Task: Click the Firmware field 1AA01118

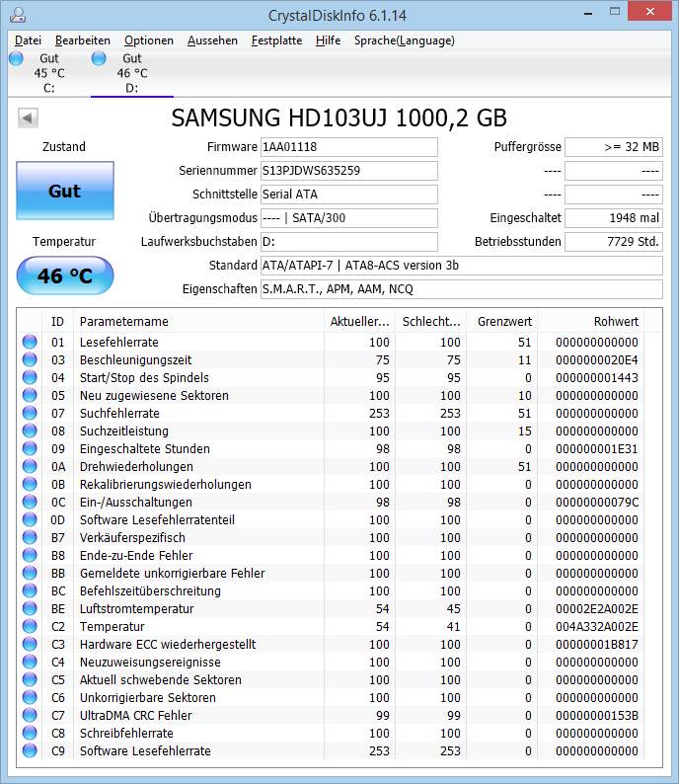Action: 348,147
